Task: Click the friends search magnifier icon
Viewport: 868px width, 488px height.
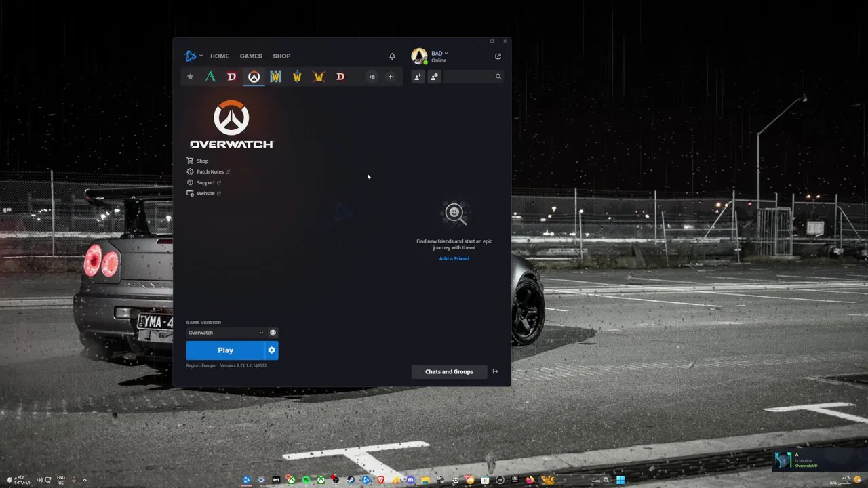Action: 498,77
